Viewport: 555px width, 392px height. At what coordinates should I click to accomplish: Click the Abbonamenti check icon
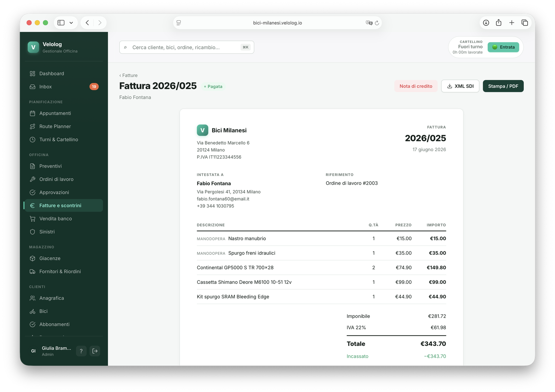pos(33,324)
